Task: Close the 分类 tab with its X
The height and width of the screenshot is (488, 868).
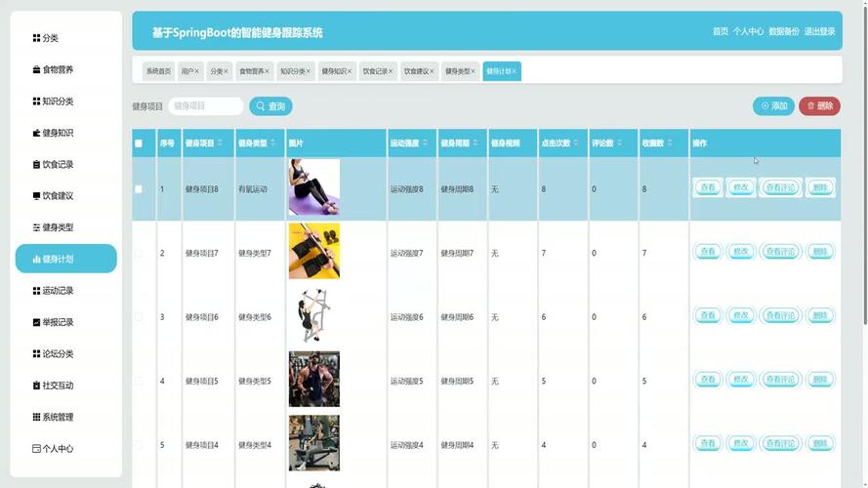Action: pyautogui.click(x=226, y=71)
